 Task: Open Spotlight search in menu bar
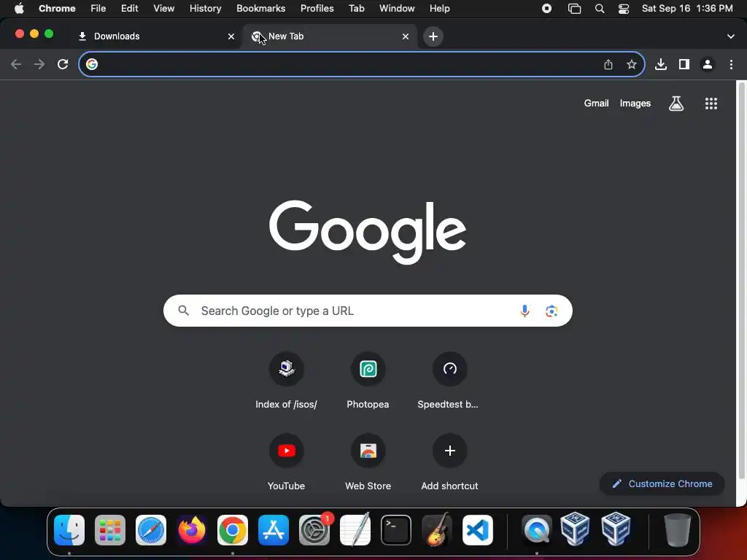pos(600,9)
